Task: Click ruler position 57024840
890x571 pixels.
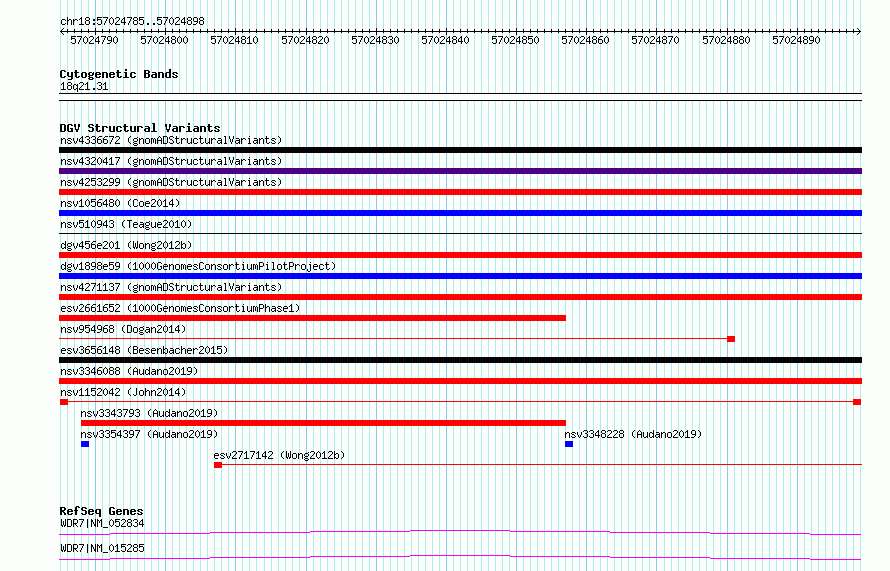Action: coord(445,40)
